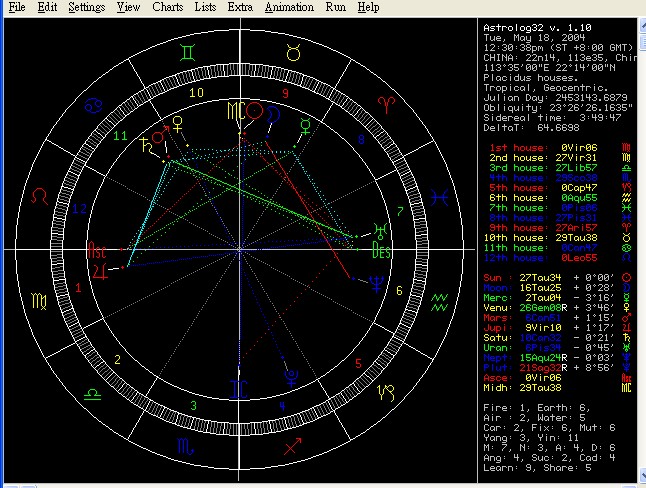Screen dimensions: 646x488
Task: Click the red Leo sign glyph
Action: coord(42,192)
